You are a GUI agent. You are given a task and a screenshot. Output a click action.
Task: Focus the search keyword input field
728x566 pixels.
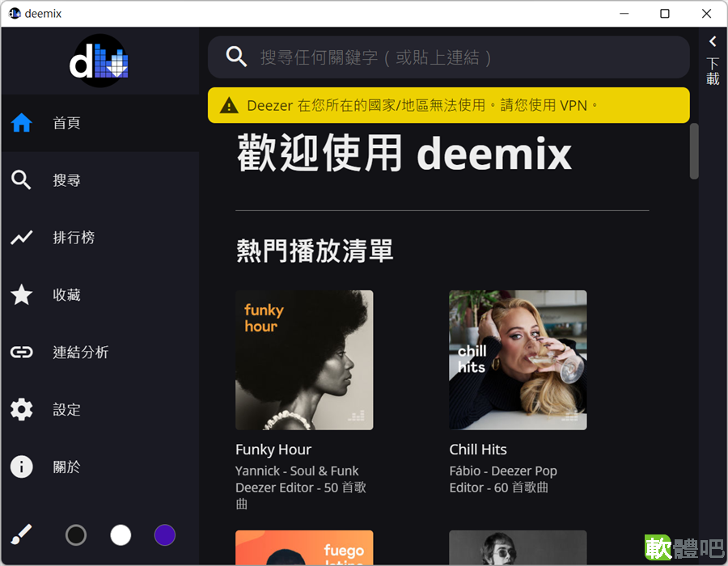coord(448,57)
